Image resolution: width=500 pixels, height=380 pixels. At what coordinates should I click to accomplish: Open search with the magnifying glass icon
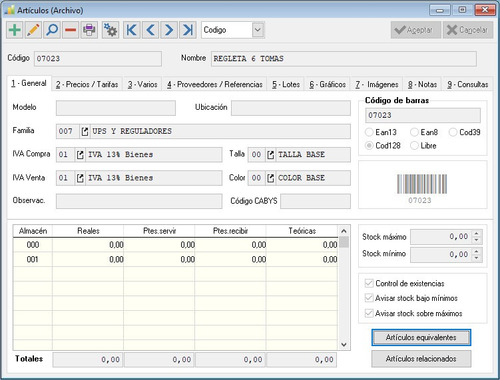click(52, 30)
